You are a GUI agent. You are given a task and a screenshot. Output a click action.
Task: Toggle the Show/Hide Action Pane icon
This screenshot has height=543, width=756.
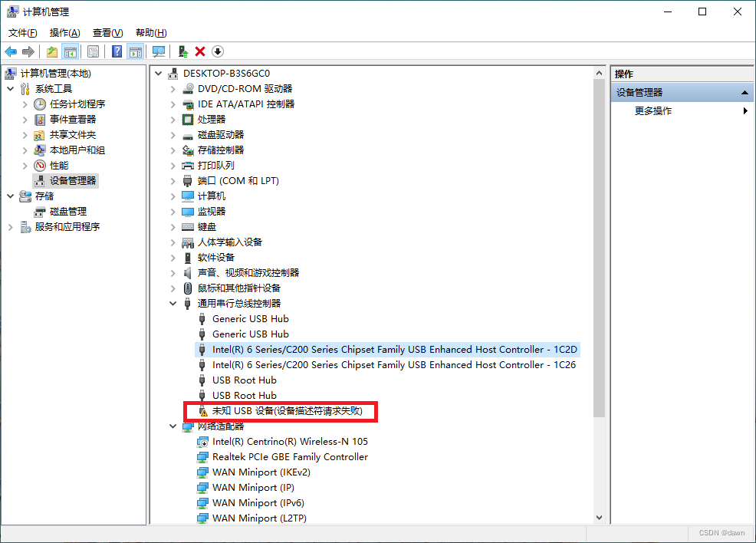pyautogui.click(x=136, y=51)
